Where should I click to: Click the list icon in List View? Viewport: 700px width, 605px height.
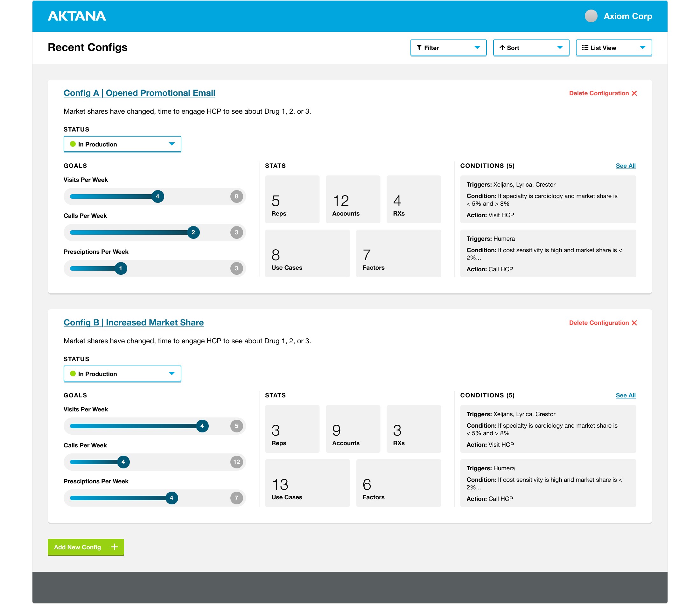click(585, 48)
